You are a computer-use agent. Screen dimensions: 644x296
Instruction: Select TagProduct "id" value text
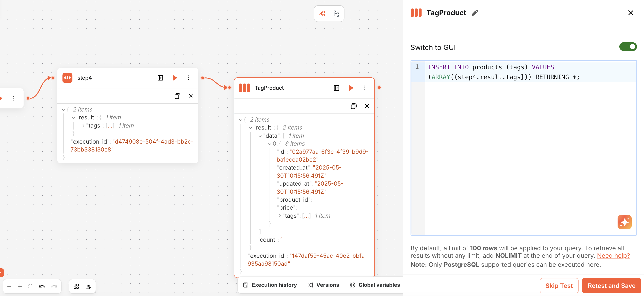point(322,156)
